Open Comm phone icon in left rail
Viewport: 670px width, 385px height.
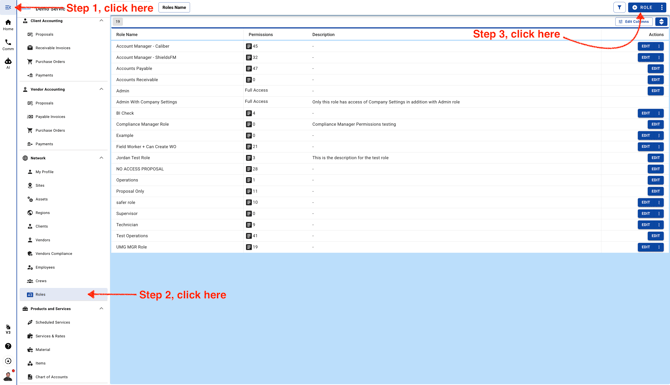click(8, 44)
